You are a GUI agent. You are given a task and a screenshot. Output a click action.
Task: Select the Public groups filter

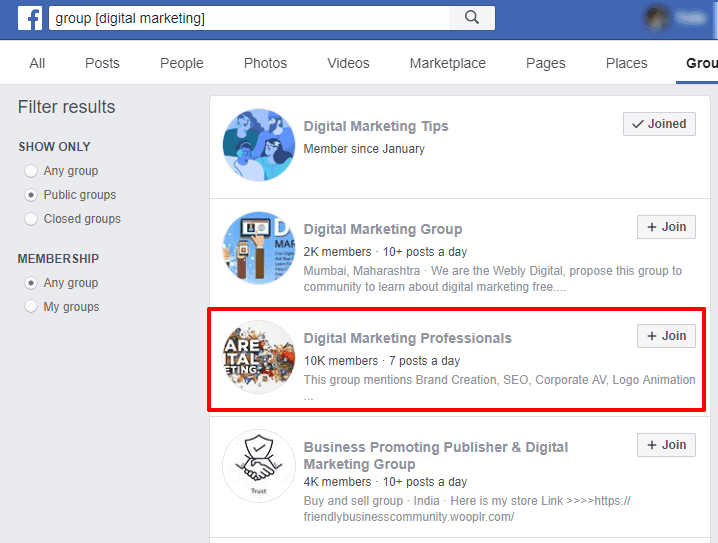pyautogui.click(x=31, y=195)
